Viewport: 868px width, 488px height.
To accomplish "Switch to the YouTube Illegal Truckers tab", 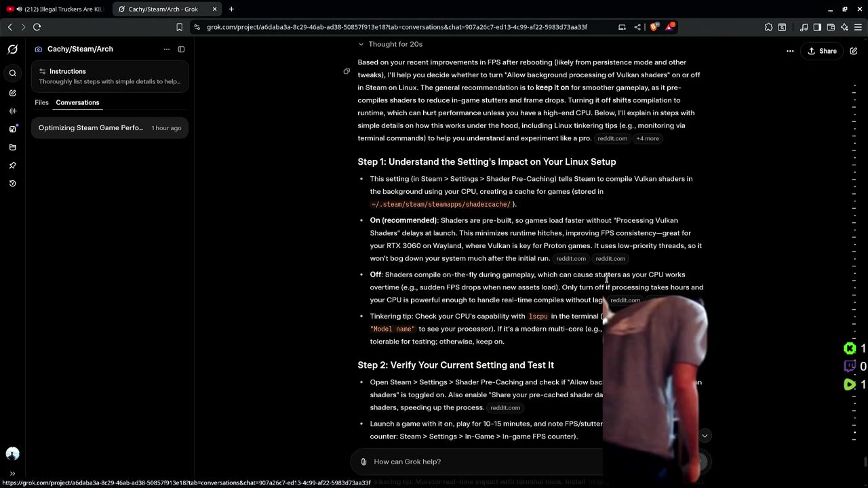I will point(56,9).
